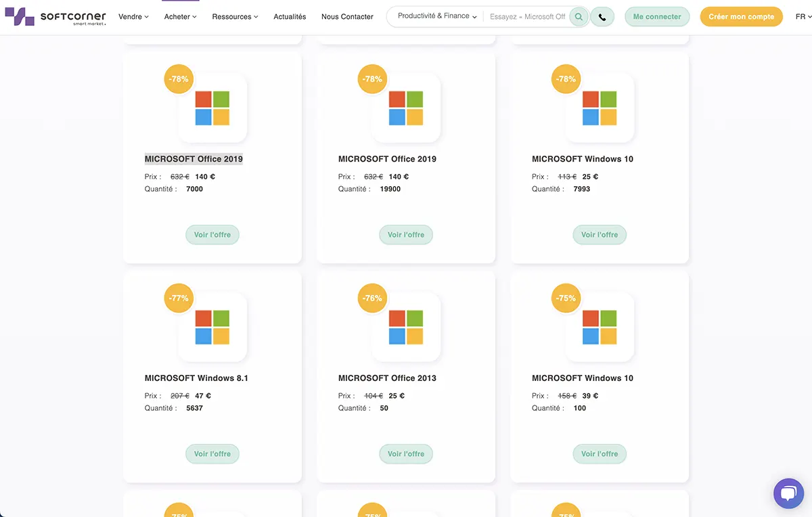Screen dimensions: 812x517
Task: Click Microsoft logo on Windows 8.1 card
Action: click(212, 328)
